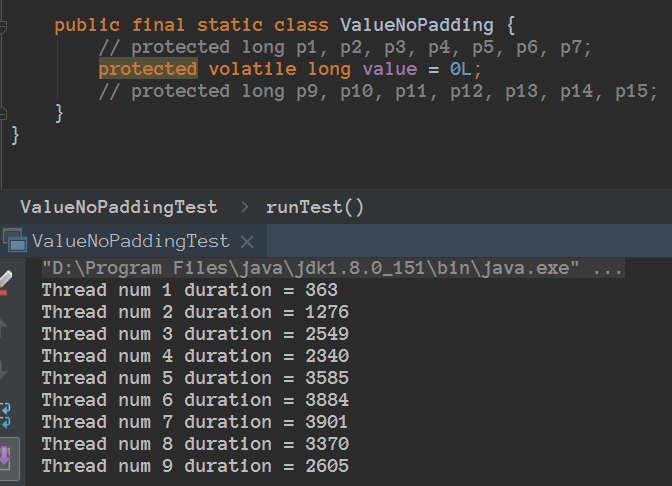Click the up arrow in console toolbar

[6, 325]
